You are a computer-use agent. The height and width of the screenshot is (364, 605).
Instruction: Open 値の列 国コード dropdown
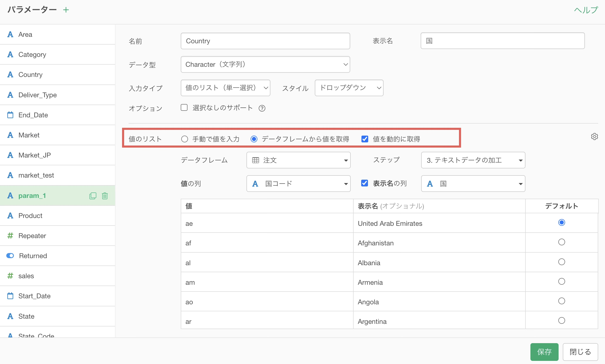click(298, 184)
